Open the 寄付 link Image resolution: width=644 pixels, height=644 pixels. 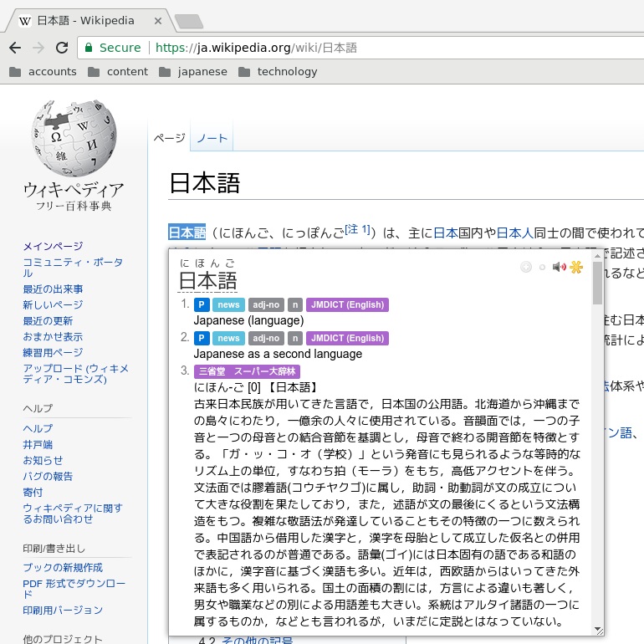[33, 492]
